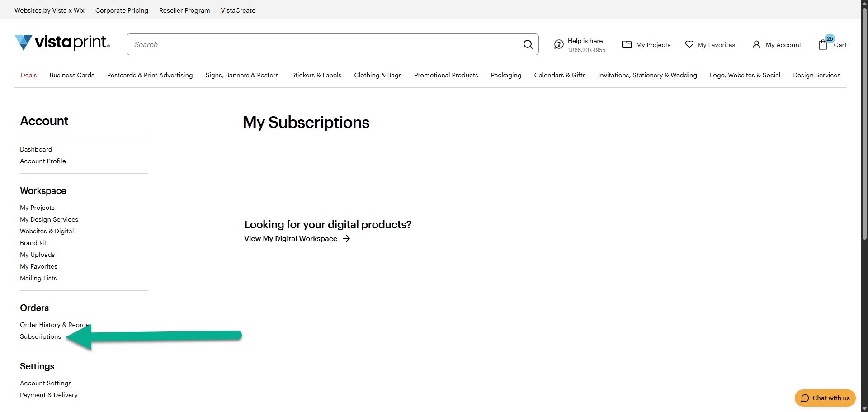The image size is (868, 412).
Task: Open Payment & Delivery in the sidebar
Action: tap(49, 395)
